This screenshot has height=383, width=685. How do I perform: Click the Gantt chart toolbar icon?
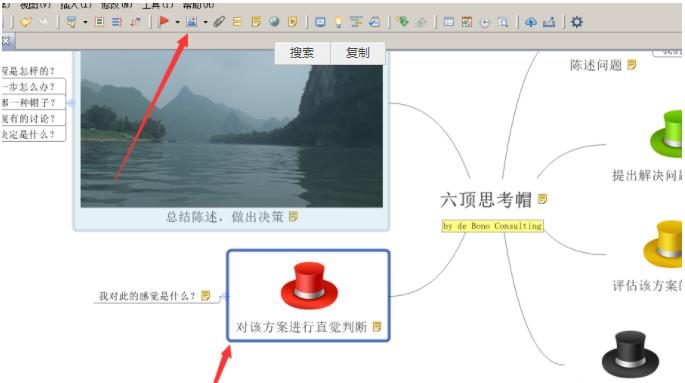[356, 22]
